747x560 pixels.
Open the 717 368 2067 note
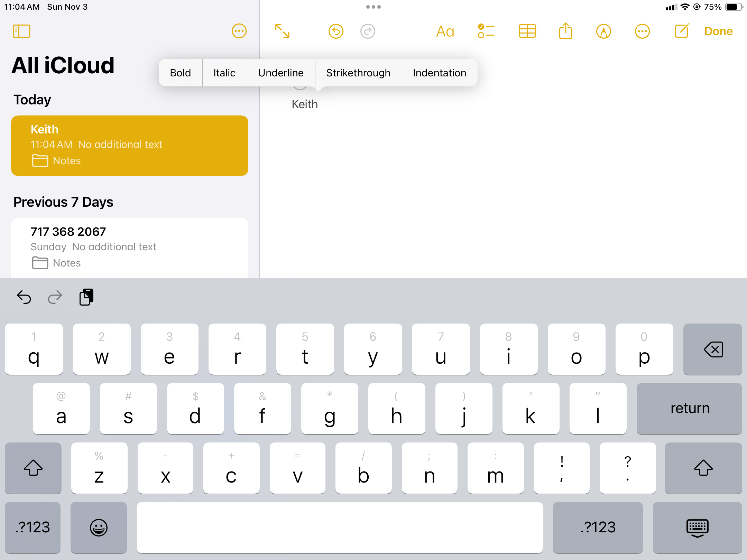coord(130,247)
